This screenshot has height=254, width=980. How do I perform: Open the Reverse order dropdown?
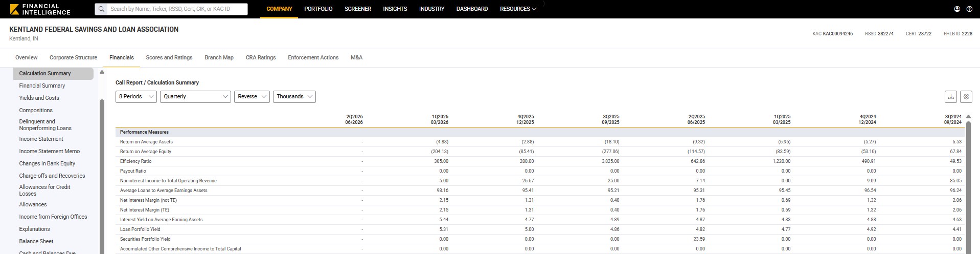click(x=252, y=96)
